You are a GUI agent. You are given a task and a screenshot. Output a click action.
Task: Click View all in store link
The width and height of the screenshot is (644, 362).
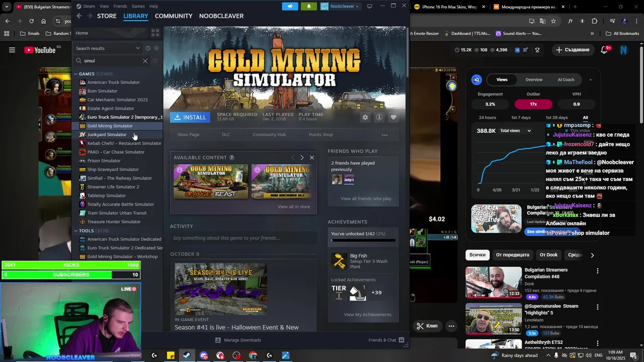click(294, 207)
